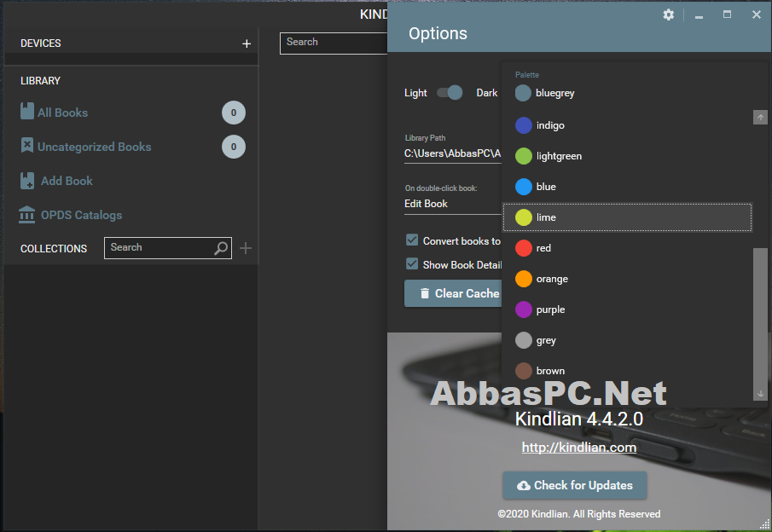Viewport: 772px width, 532px height.
Task: Open Uncategorized Books list
Action: tap(94, 147)
